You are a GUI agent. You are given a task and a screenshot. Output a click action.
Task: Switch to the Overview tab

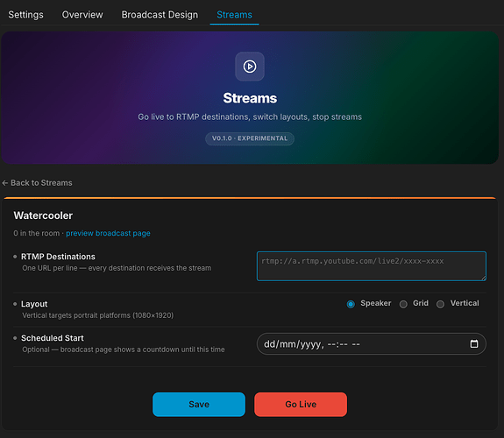coord(82,15)
